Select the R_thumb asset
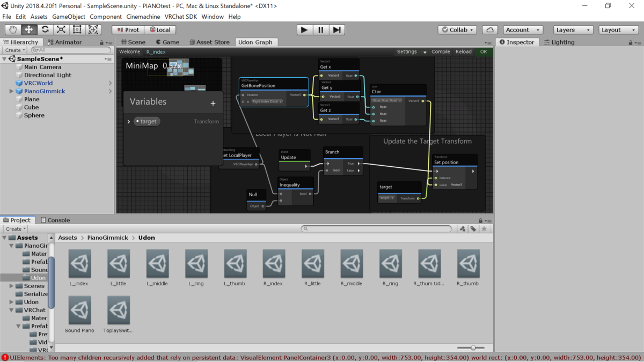The height and width of the screenshot is (362, 644). click(468, 268)
